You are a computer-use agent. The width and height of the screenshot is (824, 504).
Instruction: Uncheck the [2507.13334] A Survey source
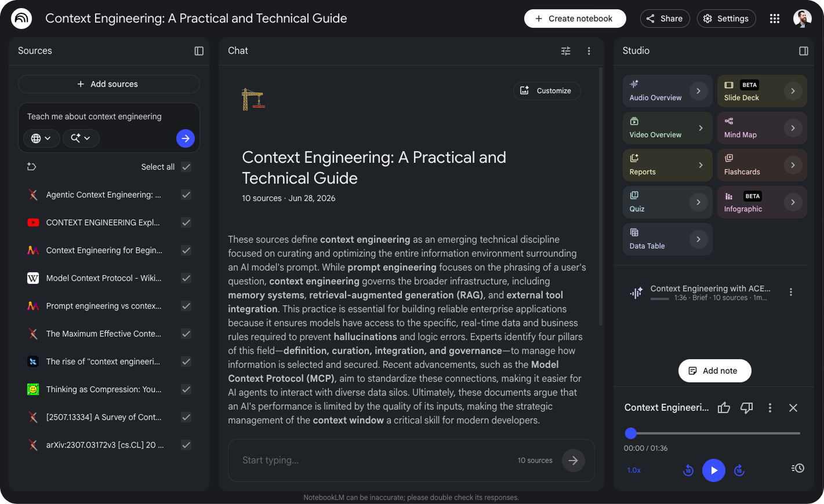(186, 417)
